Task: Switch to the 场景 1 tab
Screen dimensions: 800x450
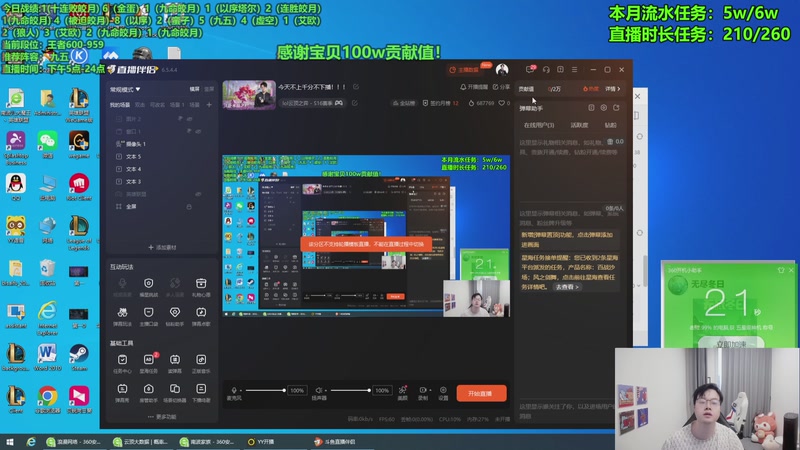Action: pos(177,105)
